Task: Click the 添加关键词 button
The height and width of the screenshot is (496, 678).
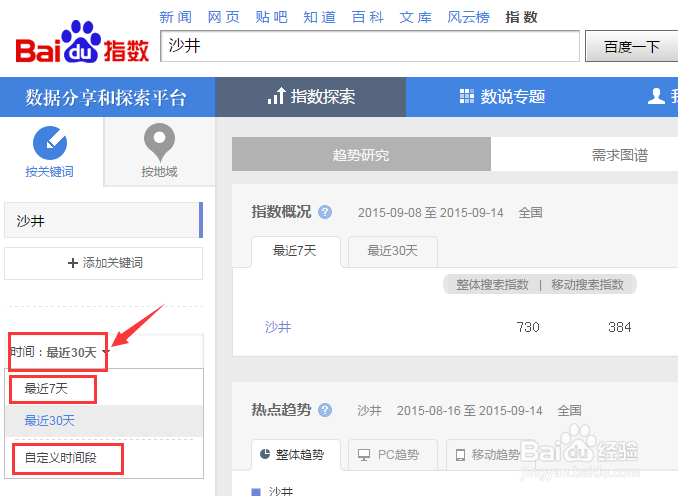Action: pos(103,263)
